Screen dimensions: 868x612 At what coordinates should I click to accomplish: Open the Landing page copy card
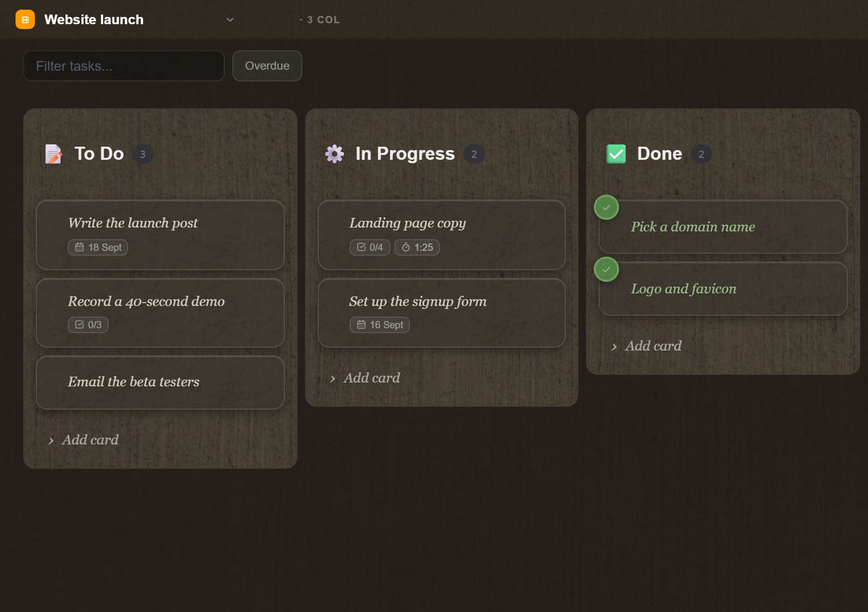[x=442, y=235]
